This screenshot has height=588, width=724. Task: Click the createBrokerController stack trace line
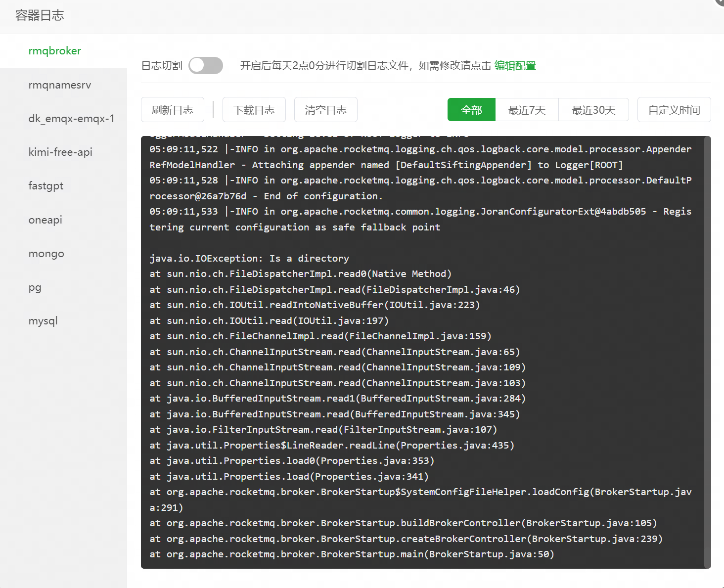pos(406,539)
